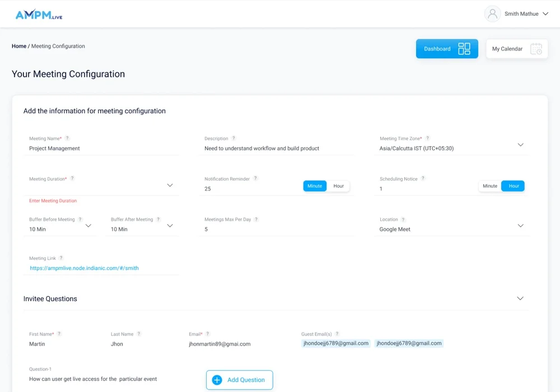Image resolution: width=560 pixels, height=392 pixels.
Task: Open the Location dropdown showing Google Meet
Action: (520, 226)
